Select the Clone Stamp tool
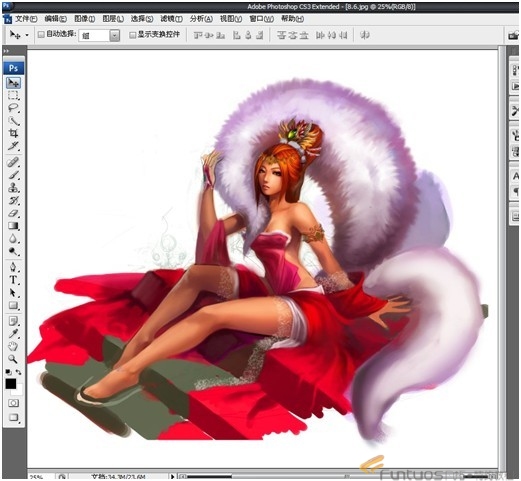The width and height of the screenshot is (521, 481). click(13, 188)
